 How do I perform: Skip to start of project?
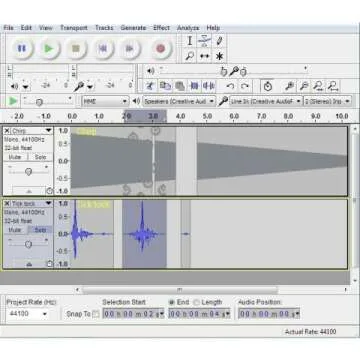click(x=102, y=49)
